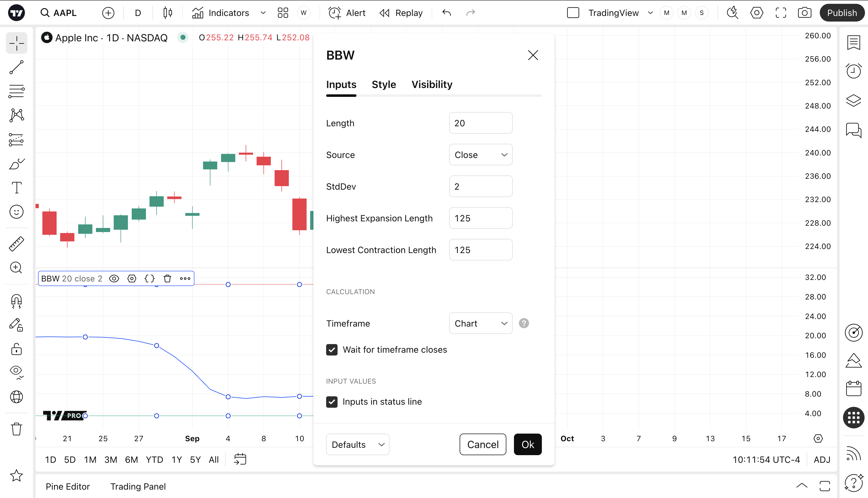868x498 pixels.
Task: Open the Measure ruler tool
Action: (16, 244)
